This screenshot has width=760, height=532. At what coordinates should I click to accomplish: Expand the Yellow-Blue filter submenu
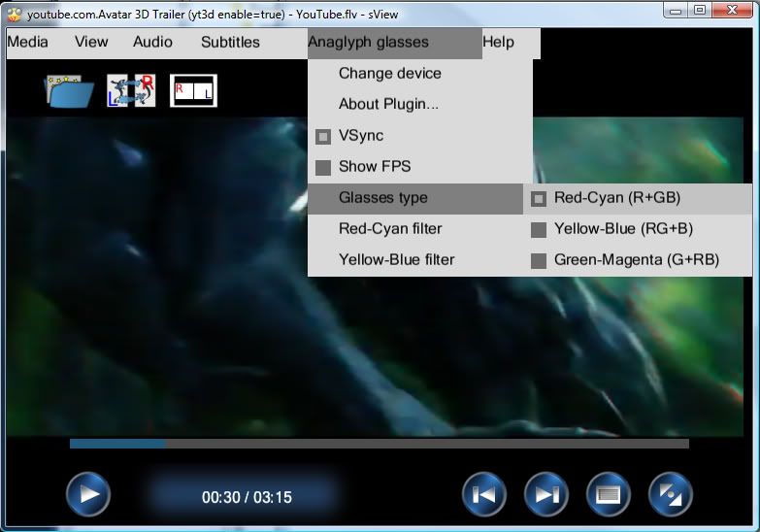point(415,260)
